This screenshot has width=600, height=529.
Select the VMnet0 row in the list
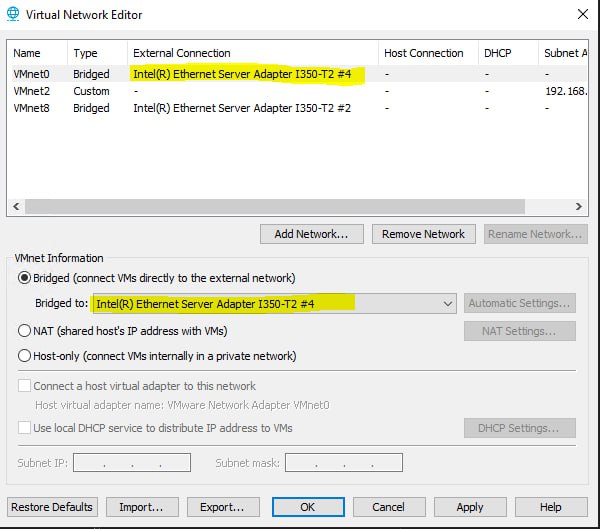pos(297,73)
